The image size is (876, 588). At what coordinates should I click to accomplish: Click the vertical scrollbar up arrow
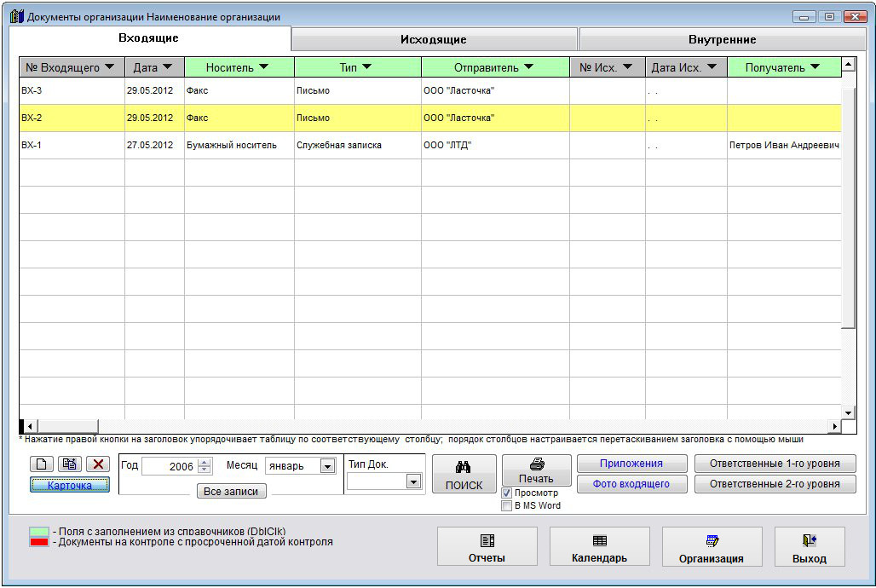click(849, 64)
